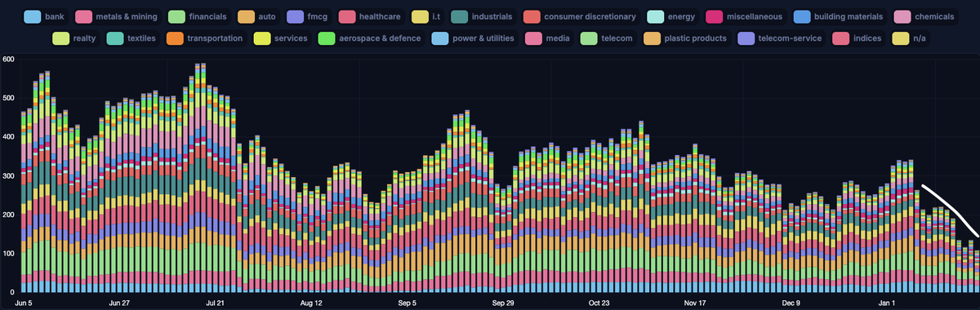980x310 pixels.
Task: Click the "200" y-axis value
Action: [x=8, y=214]
